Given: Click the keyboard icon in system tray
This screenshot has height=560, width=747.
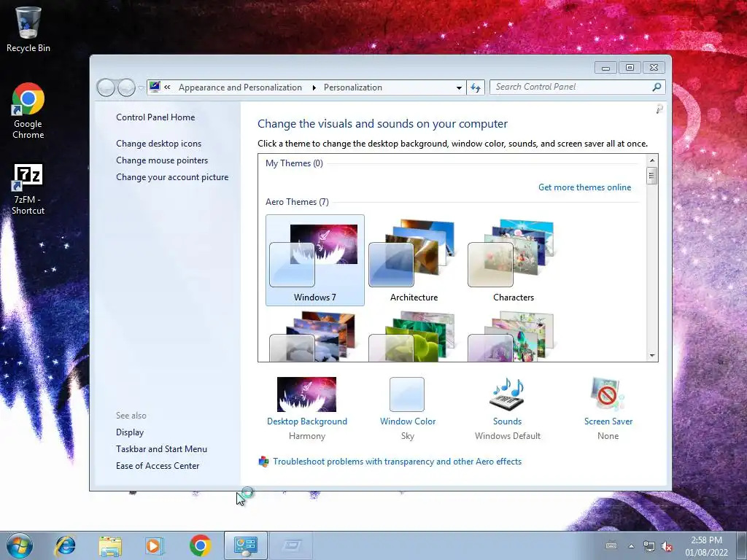Looking at the screenshot, I should (x=611, y=546).
